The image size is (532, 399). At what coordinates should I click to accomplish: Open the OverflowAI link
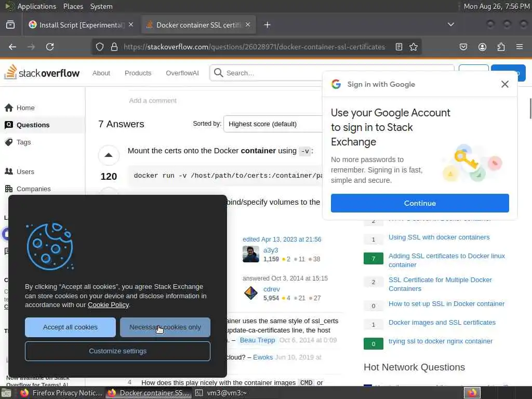click(182, 73)
